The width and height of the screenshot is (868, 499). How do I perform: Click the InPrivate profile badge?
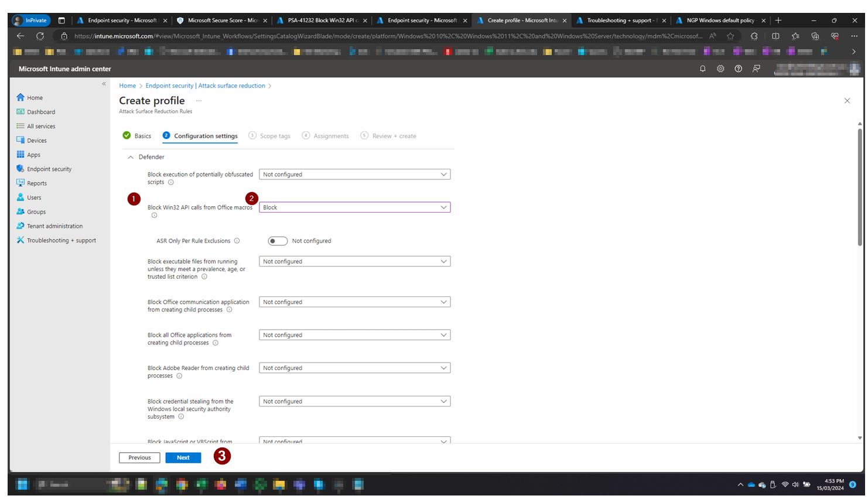coord(32,20)
